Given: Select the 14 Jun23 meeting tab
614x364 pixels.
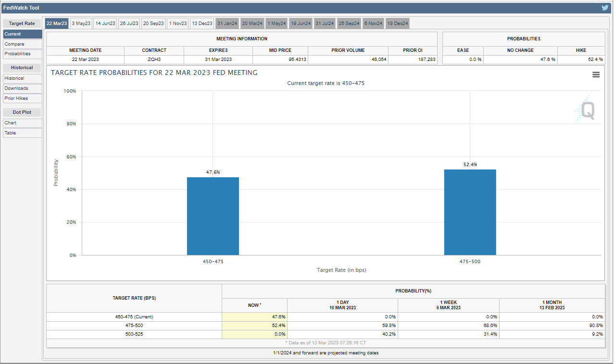Looking at the screenshot, I should [105, 23].
